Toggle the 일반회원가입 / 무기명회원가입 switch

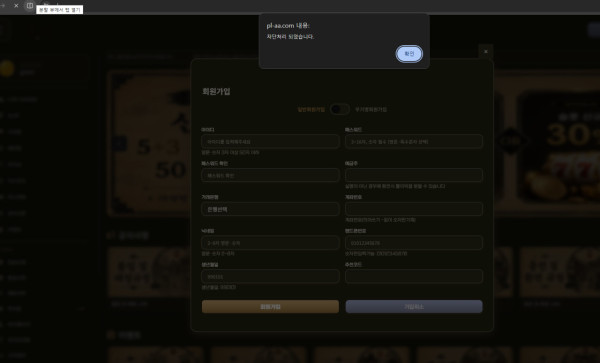click(x=340, y=109)
